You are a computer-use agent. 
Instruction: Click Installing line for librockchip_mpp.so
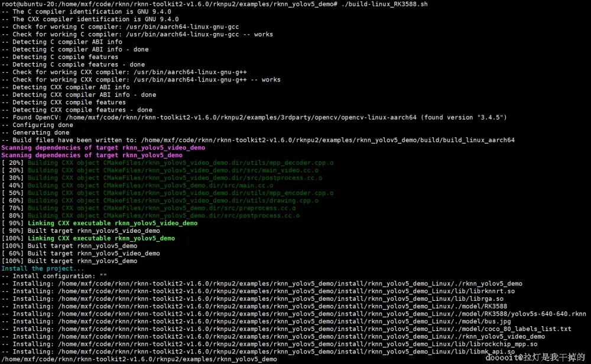[269, 344]
